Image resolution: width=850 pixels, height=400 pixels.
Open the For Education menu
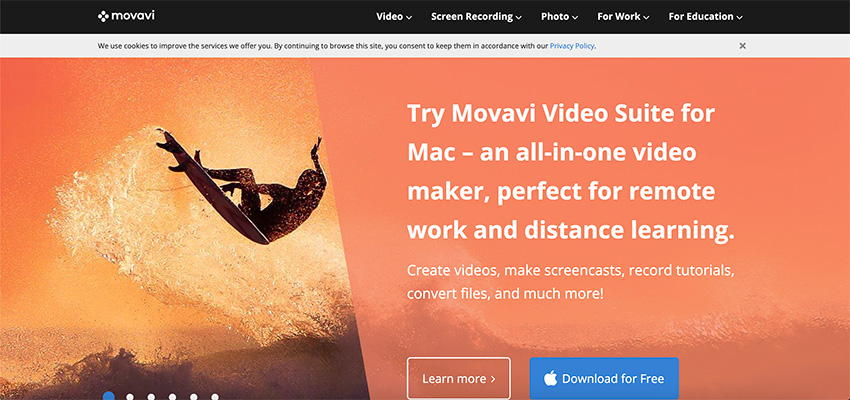(x=705, y=17)
